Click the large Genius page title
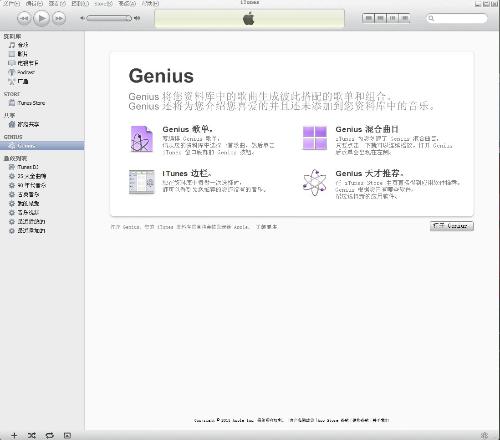 161,76
